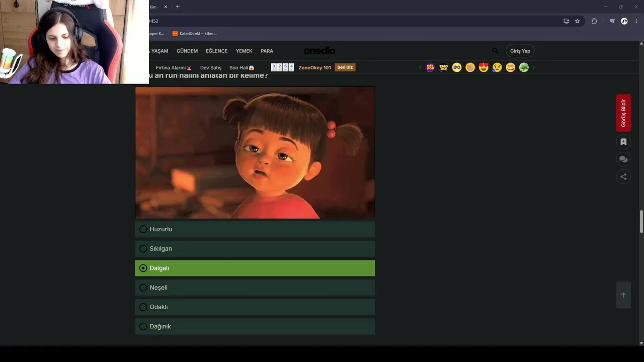Select the Huzurlu answer option

click(x=255, y=229)
